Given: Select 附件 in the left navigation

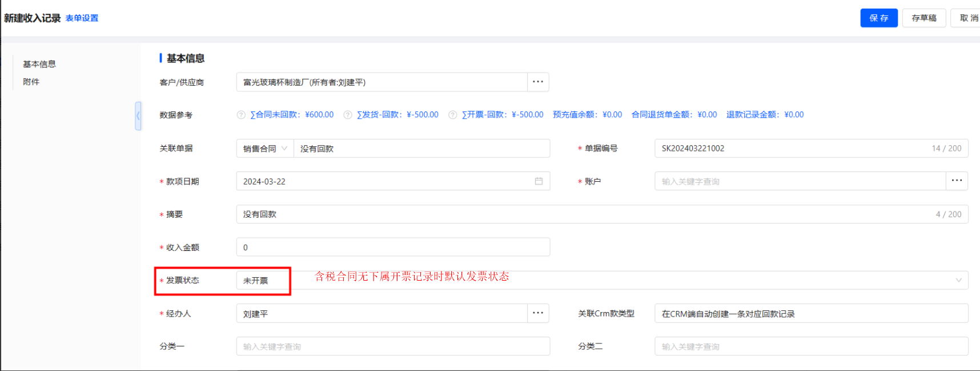Looking at the screenshot, I should [31, 82].
